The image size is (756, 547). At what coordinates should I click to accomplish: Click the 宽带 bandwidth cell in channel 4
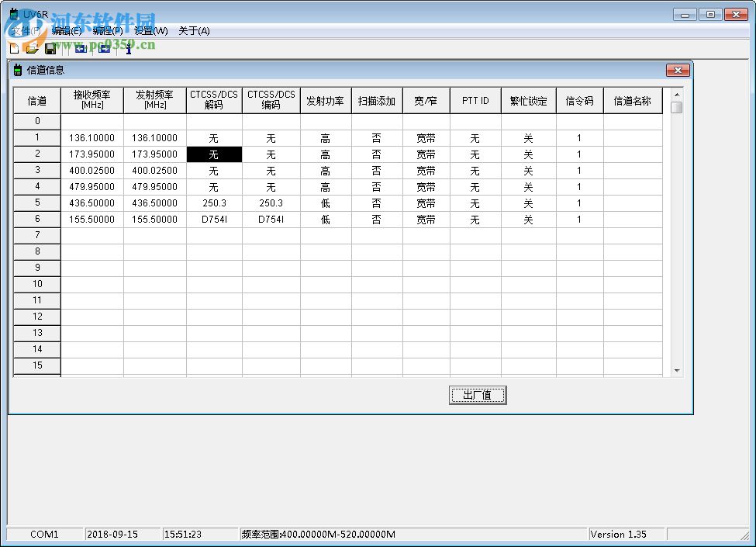click(x=426, y=187)
